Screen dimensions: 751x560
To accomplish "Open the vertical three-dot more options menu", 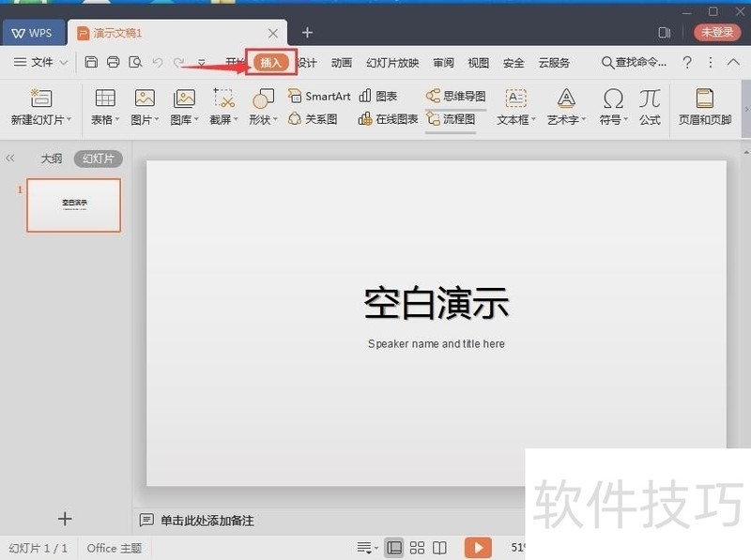I will click(x=711, y=62).
